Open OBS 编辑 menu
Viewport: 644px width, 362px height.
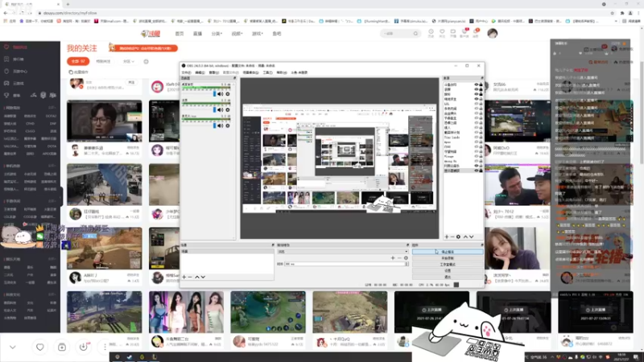(x=200, y=72)
